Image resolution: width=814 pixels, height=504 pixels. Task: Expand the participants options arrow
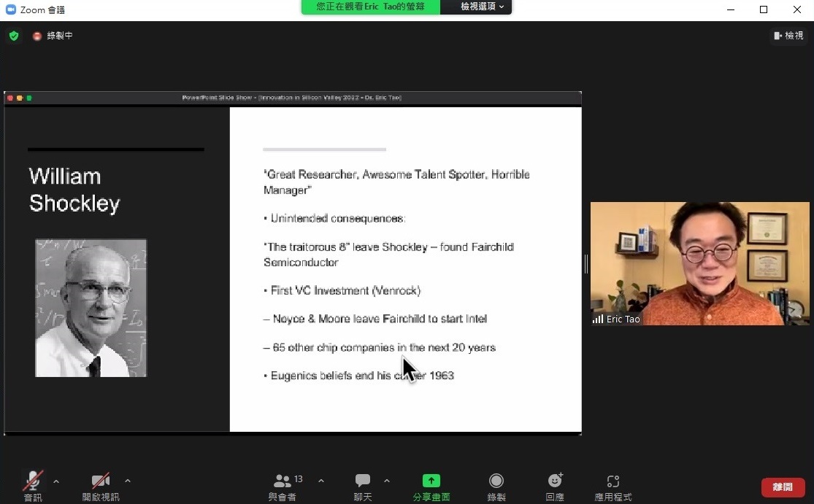pyautogui.click(x=321, y=481)
